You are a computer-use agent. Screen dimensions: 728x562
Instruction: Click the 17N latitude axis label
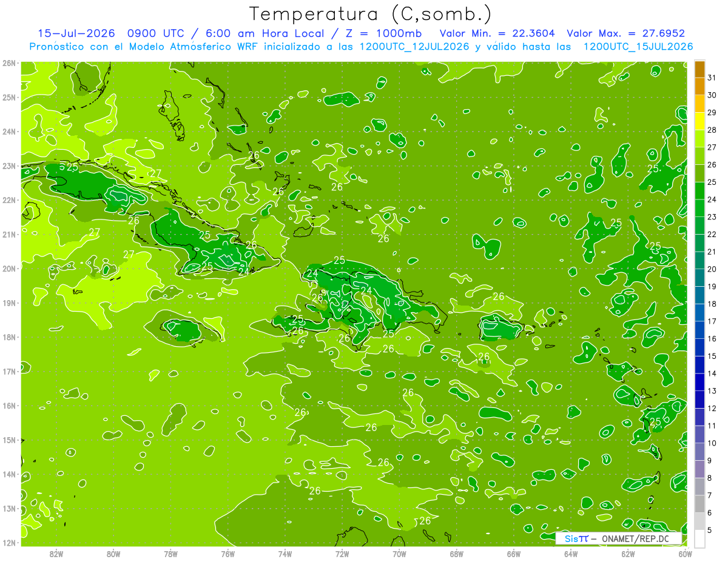[x=10, y=372]
